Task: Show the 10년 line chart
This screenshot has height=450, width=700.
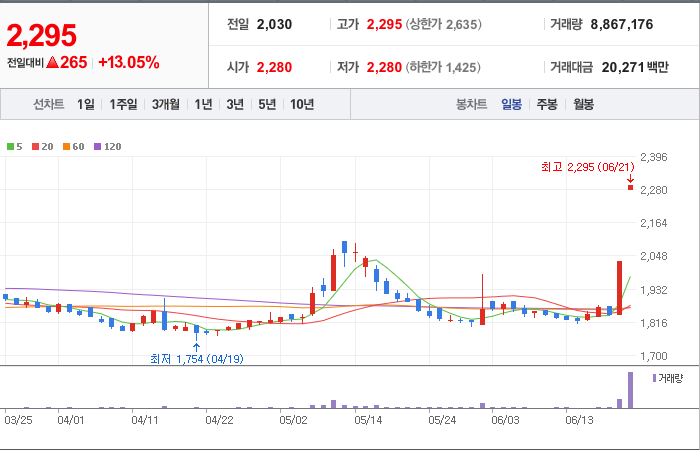Action: tap(302, 104)
